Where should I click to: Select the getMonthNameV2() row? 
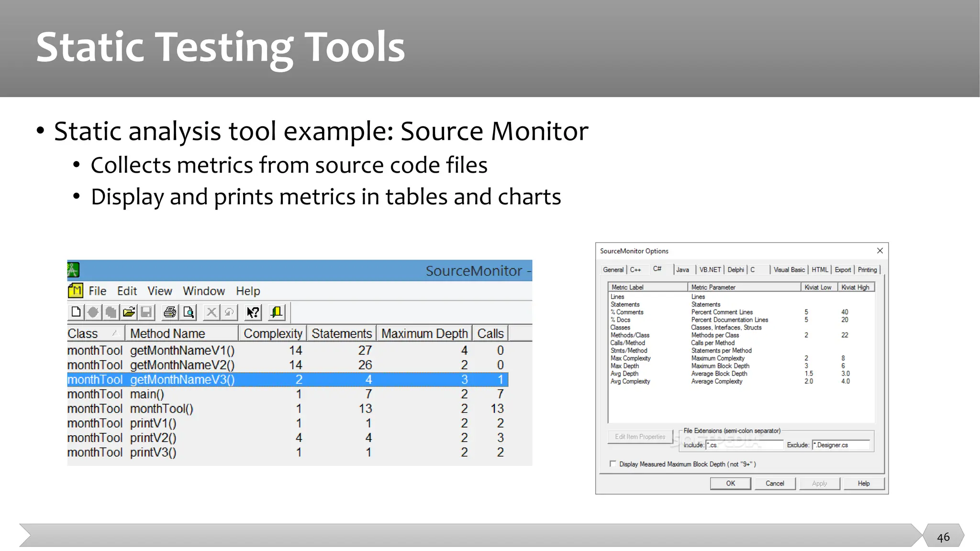(x=288, y=365)
